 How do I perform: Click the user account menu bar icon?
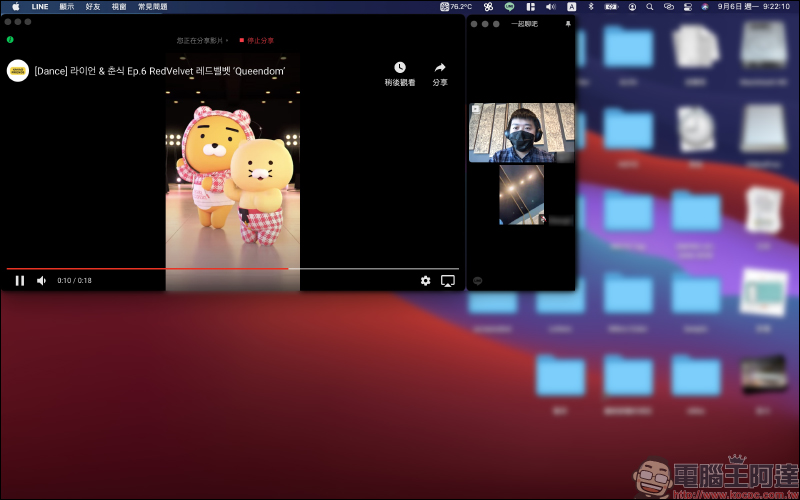click(632, 7)
